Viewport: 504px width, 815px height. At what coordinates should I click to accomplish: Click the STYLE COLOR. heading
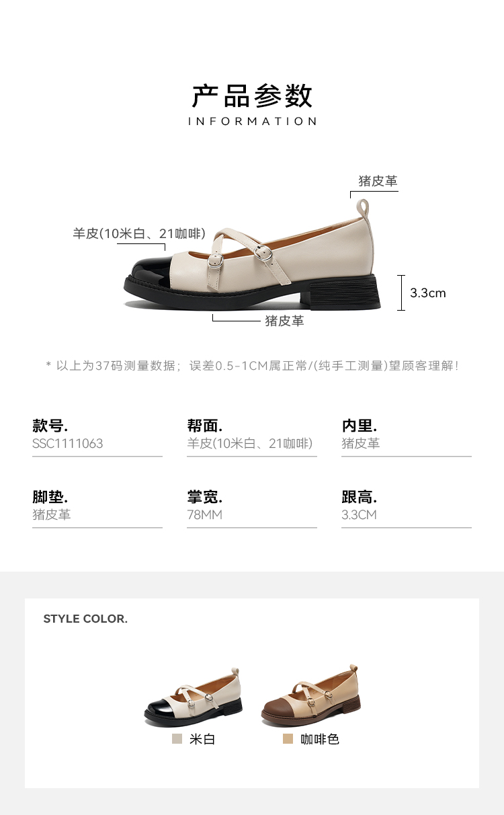tap(85, 619)
